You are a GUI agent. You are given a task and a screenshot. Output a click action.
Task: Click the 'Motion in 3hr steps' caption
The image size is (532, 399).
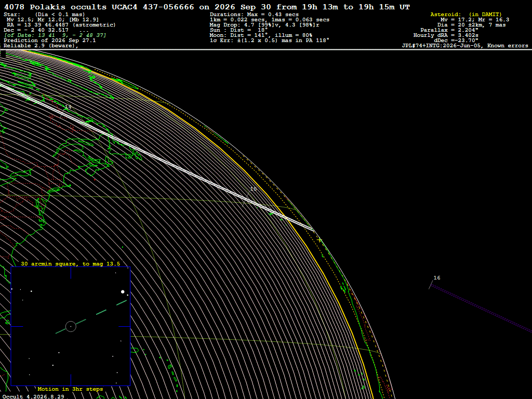70,389
